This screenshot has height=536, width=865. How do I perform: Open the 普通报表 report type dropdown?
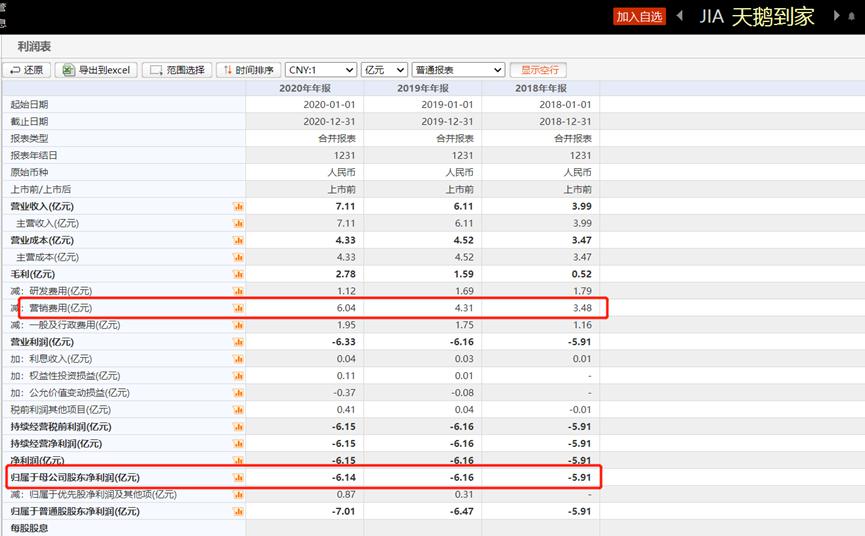point(458,70)
